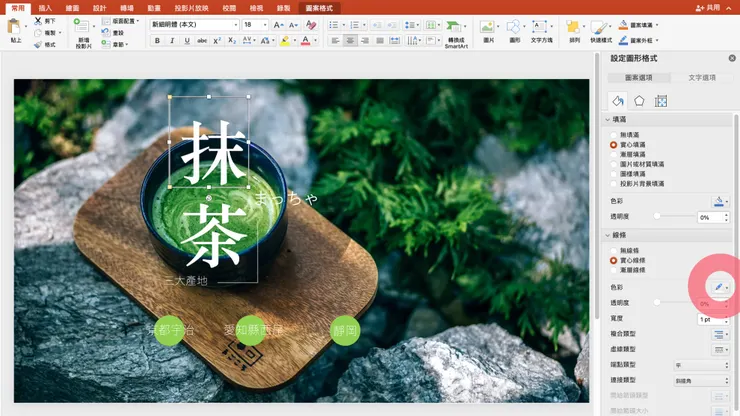Select Slide Background Fill radio button
The image size is (740, 416).
pyautogui.click(x=614, y=184)
